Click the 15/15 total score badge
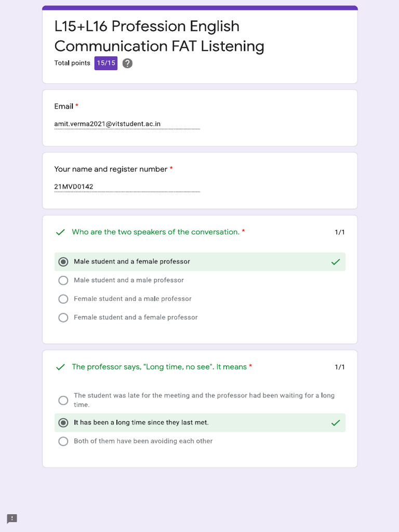The image size is (399, 532). (x=106, y=63)
